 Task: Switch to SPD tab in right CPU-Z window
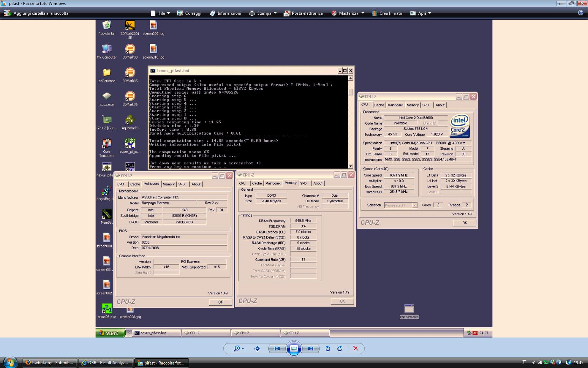tap(426, 105)
